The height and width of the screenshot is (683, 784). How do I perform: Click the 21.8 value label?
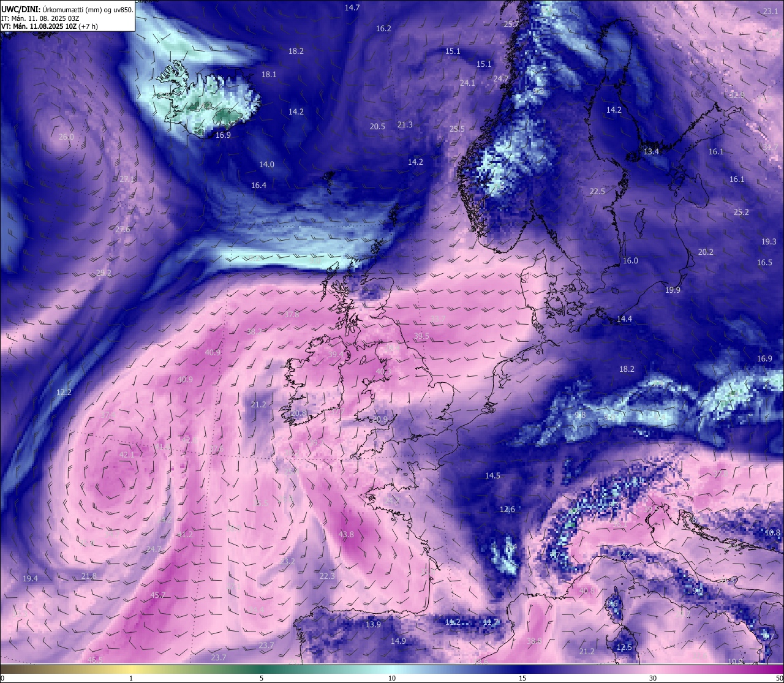[89, 576]
